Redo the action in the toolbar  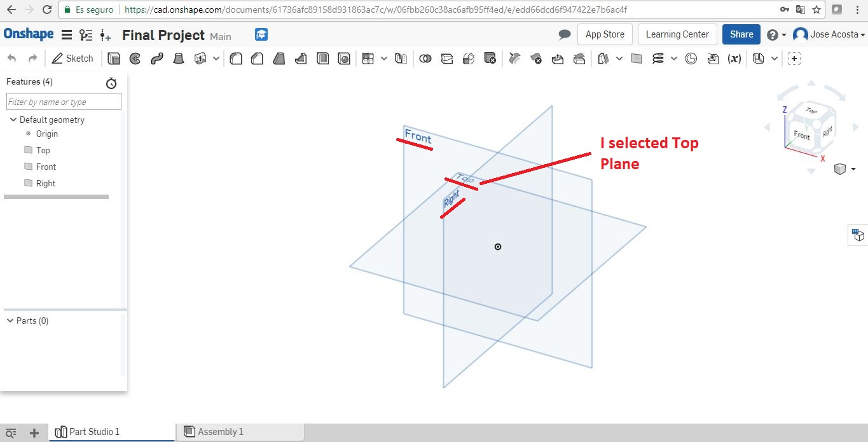32,59
